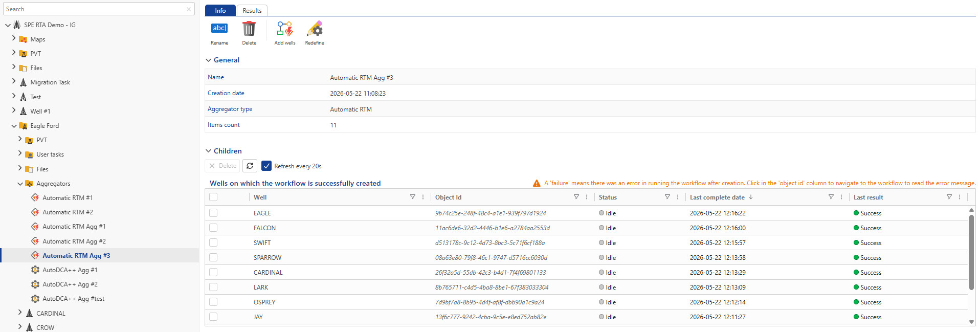Click the Creation date value 2026-05-22 11:08:23
Screen dimensions: 980x332
pos(358,94)
